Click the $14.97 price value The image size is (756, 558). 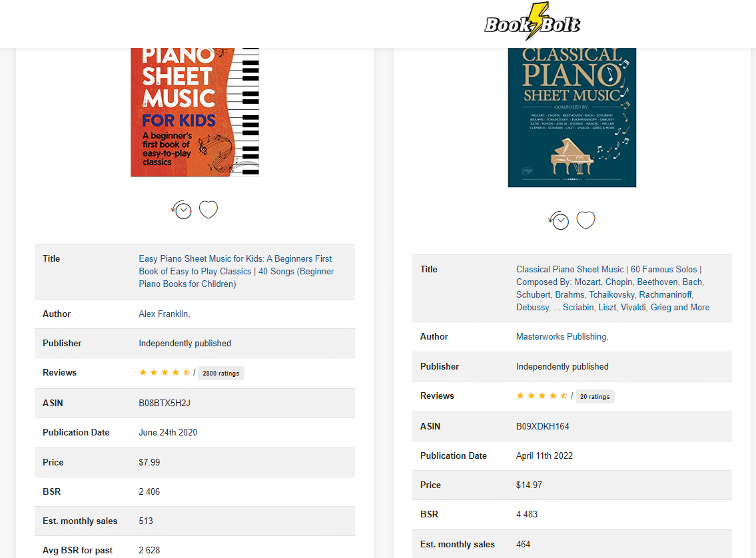click(529, 485)
